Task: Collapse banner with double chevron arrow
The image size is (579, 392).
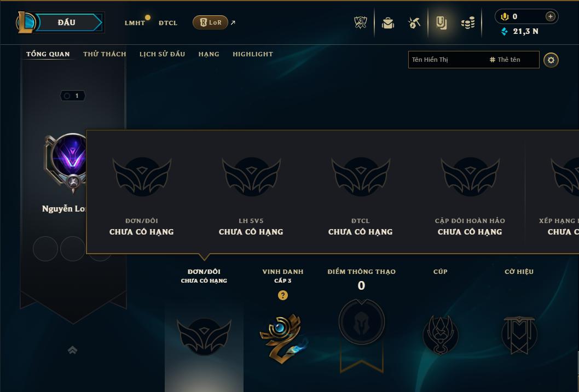Action: (73, 350)
